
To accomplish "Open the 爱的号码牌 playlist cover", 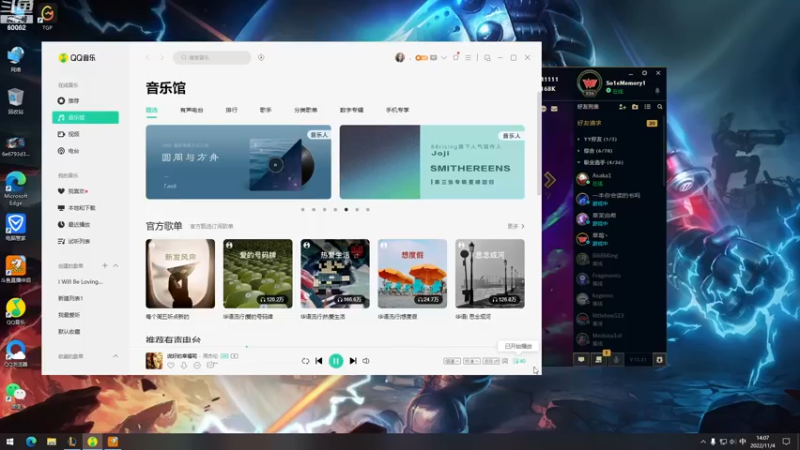I will click(x=258, y=273).
